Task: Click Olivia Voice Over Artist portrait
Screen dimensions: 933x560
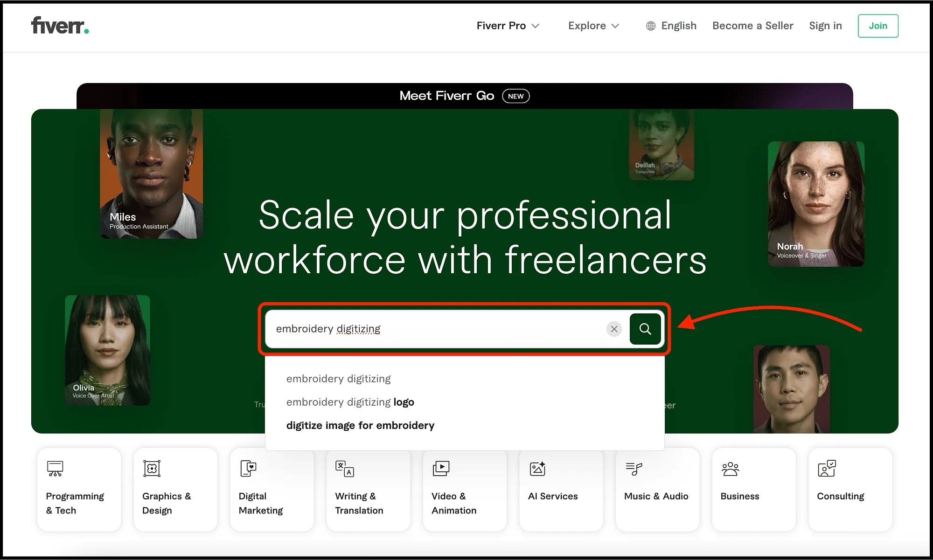Action: coord(108,350)
